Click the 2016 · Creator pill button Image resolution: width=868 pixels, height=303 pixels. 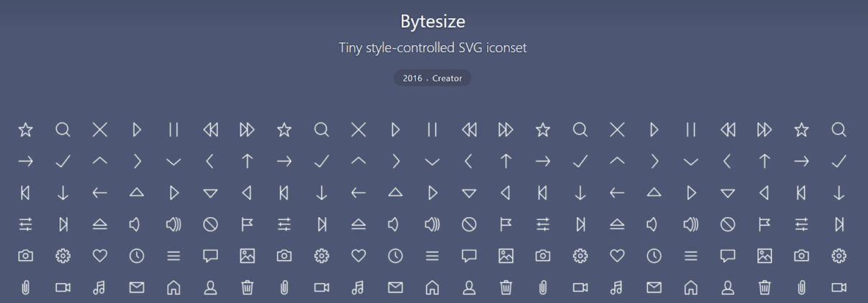tap(433, 78)
